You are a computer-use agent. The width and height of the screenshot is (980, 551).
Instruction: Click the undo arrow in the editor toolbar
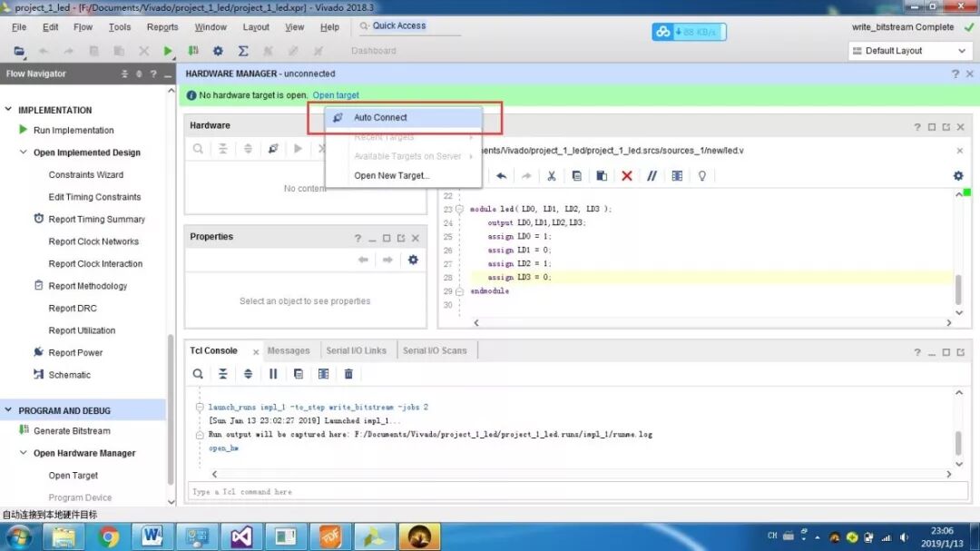[501, 176]
